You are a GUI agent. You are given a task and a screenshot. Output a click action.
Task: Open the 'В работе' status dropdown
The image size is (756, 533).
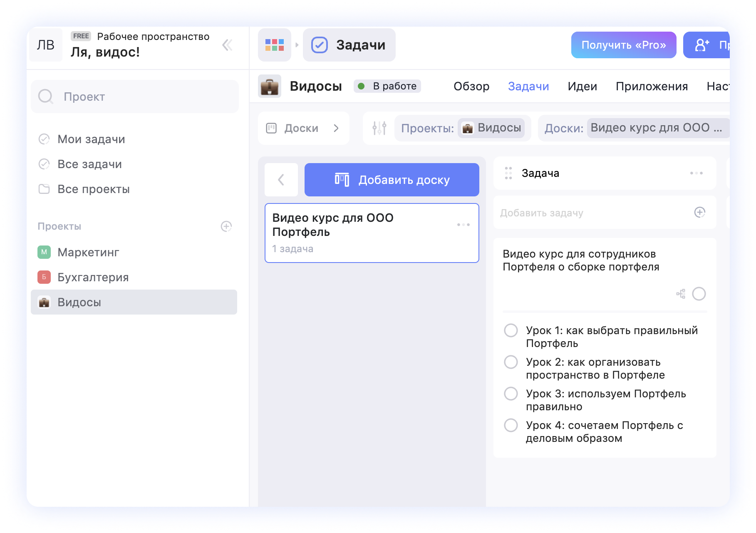387,86
